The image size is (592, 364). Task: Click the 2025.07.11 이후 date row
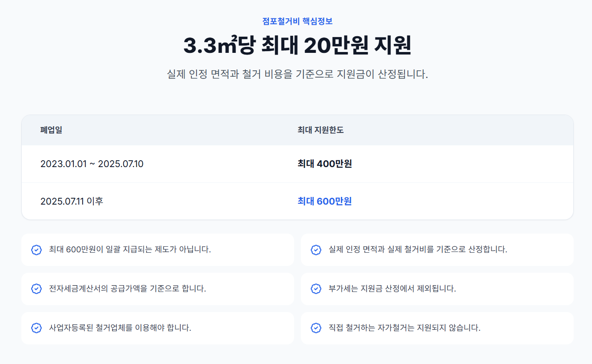297,201
